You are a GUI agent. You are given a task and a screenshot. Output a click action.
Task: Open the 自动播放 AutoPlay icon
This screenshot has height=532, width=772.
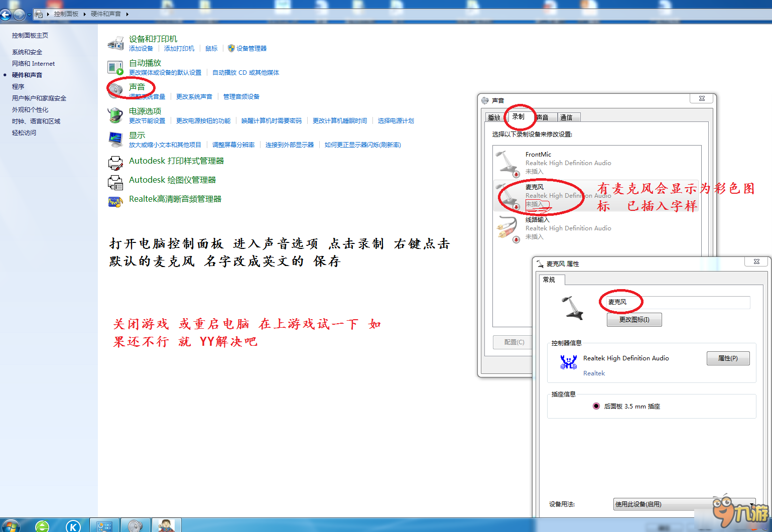tap(115, 67)
